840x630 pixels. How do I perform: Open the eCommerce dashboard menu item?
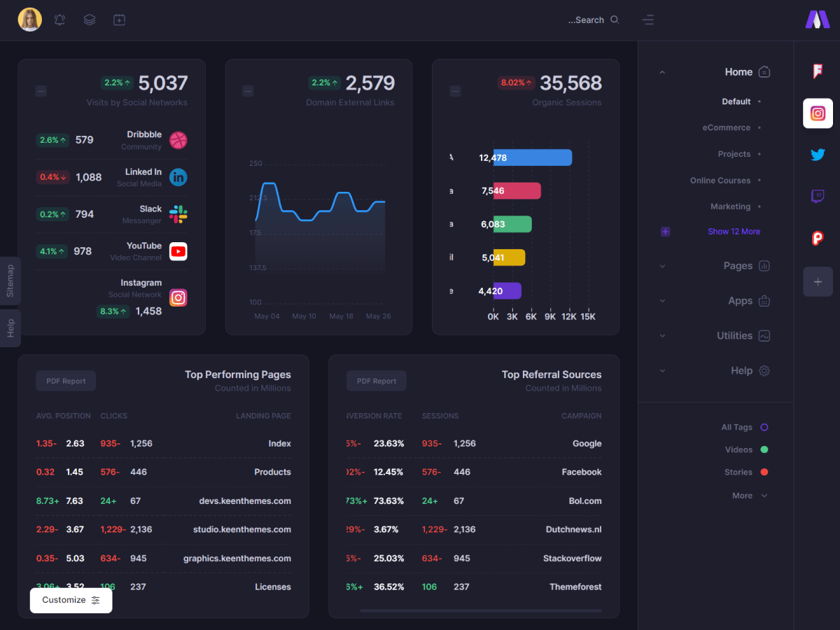pos(726,127)
